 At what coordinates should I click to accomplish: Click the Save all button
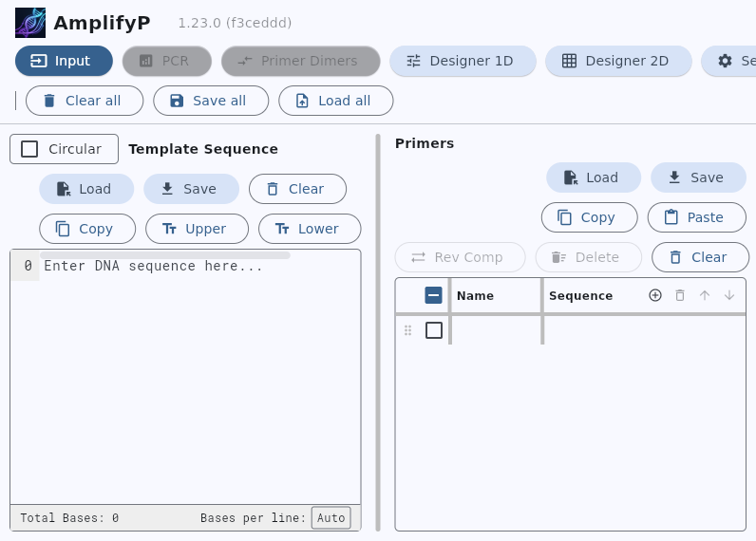(x=211, y=101)
